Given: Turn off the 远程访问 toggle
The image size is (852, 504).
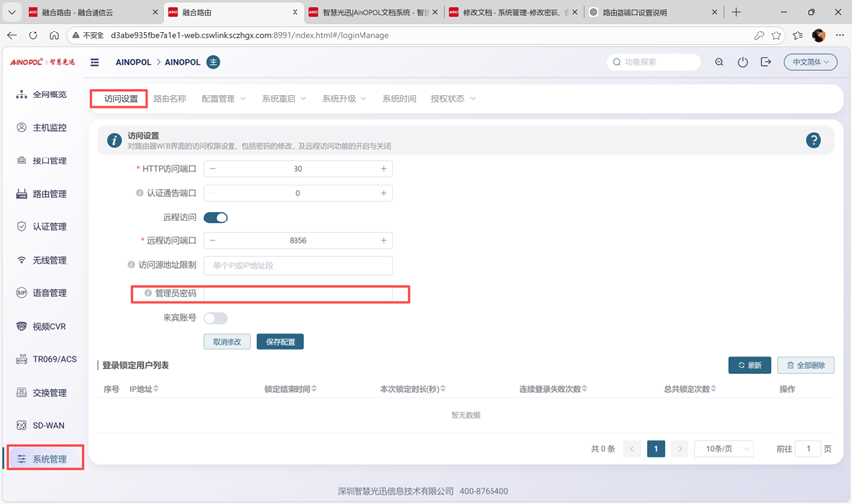Looking at the screenshot, I should point(215,218).
